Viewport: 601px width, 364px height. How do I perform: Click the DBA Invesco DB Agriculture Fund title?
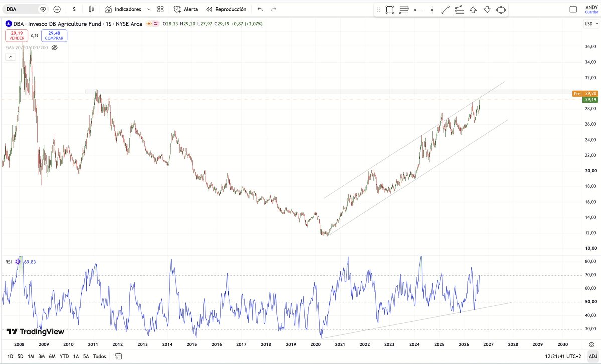pyautogui.click(x=77, y=24)
